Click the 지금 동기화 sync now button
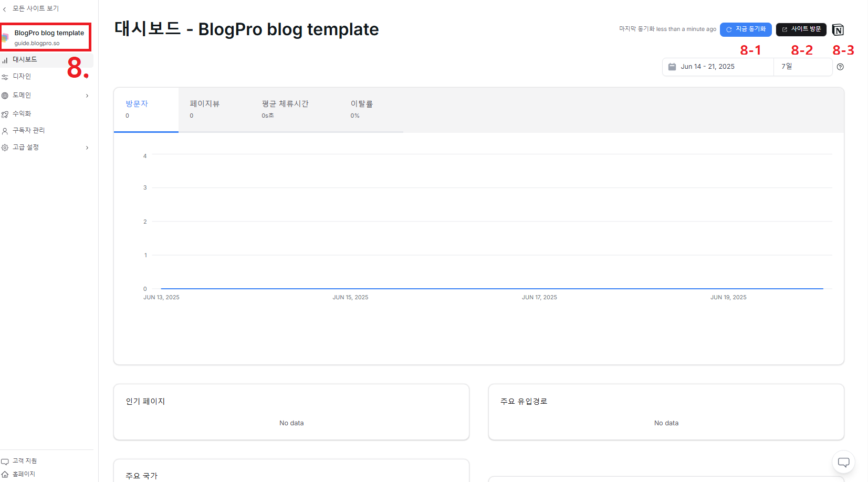This screenshot has width=868, height=482. pyautogui.click(x=746, y=29)
